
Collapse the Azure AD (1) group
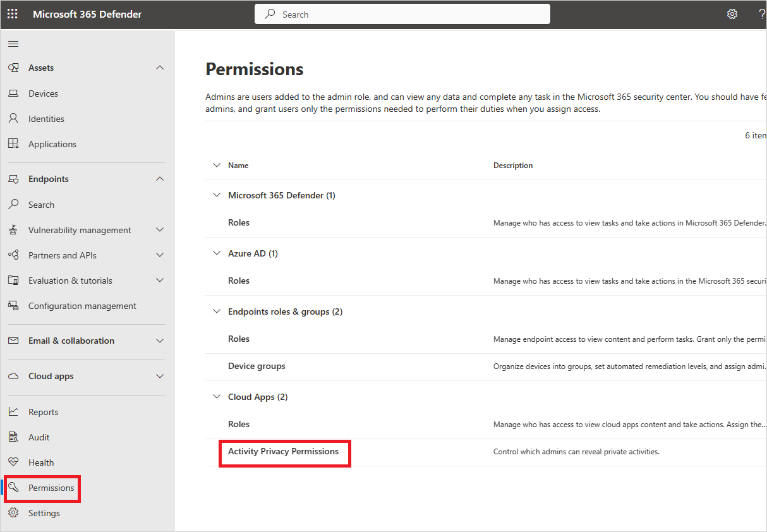[217, 253]
